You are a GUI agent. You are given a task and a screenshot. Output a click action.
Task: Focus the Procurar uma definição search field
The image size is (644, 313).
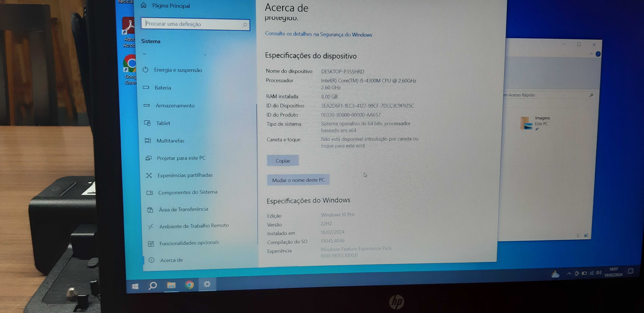click(x=195, y=24)
